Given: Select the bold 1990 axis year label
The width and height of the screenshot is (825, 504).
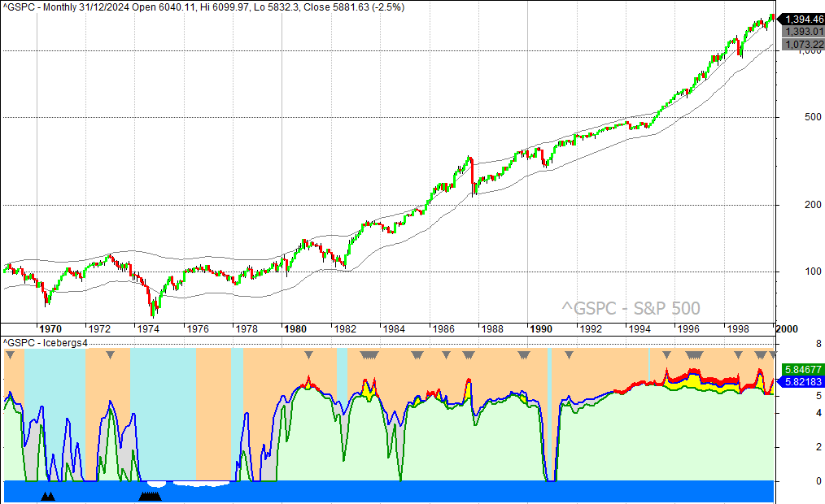Looking at the screenshot, I should pyautogui.click(x=541, y=329).
